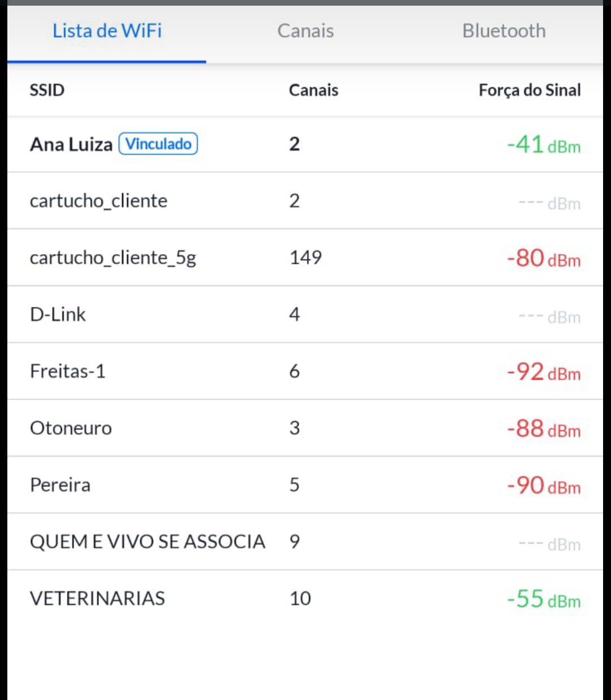611x700 pixels.
Task: Open the Bluetooth tab
Action: 504,31
